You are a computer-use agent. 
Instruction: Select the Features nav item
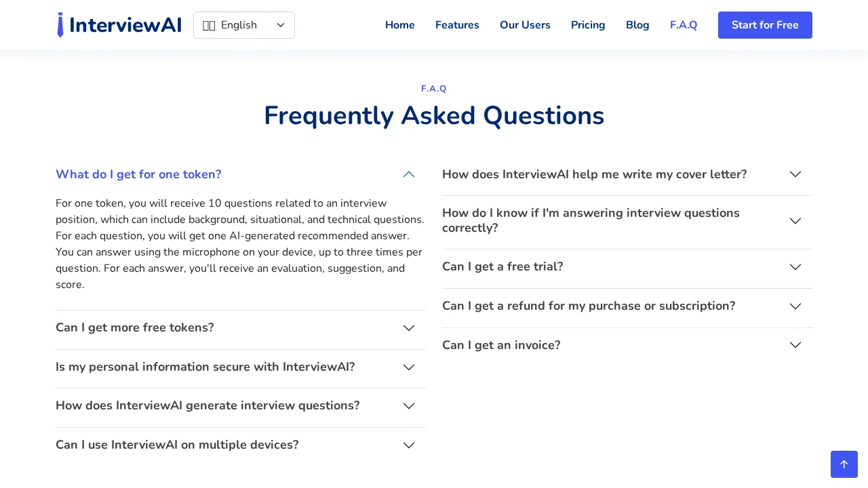pos(457,25)
